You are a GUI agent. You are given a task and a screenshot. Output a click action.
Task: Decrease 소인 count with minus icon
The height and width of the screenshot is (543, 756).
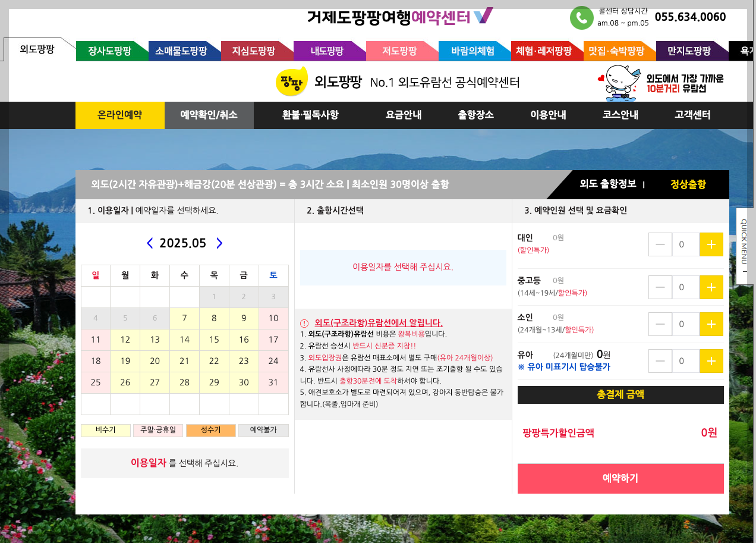(x=660, y=324)
